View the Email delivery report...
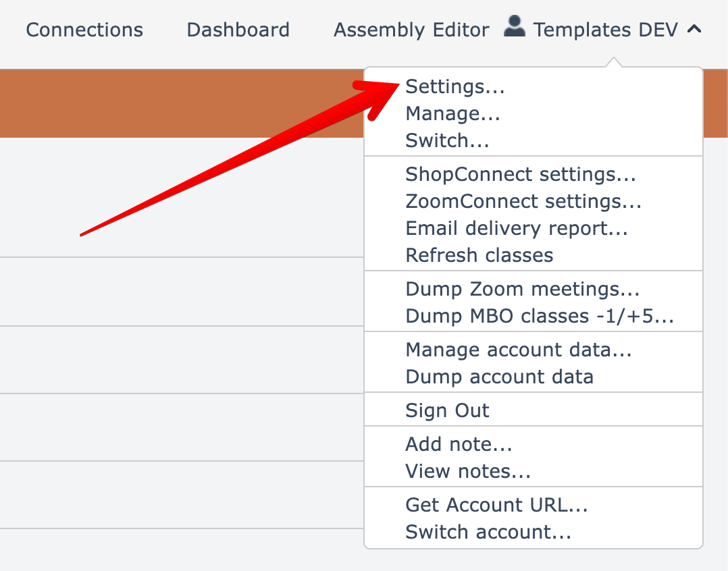The height and width of the screenshot is (571, 728). (x=517, y=228)
